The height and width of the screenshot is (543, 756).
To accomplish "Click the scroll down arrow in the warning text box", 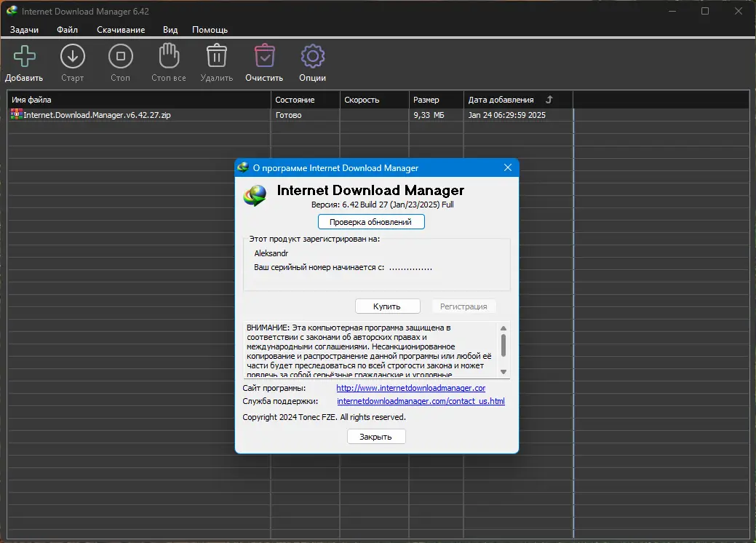I will [504, 372].
